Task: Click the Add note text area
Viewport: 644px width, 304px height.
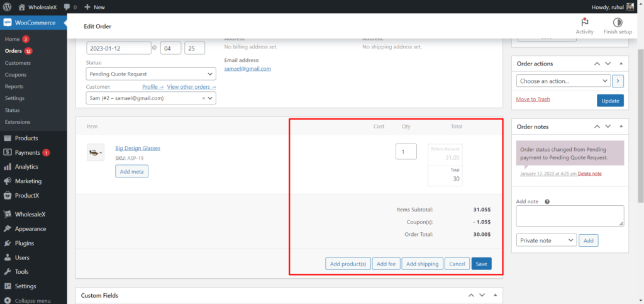Action: coord(569,216)
